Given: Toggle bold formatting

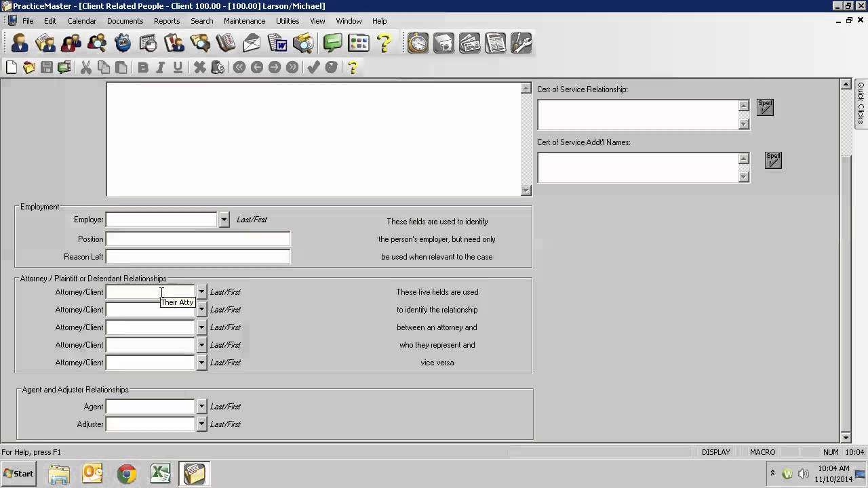Looking at the screenshot, I should tap(143, 67).
